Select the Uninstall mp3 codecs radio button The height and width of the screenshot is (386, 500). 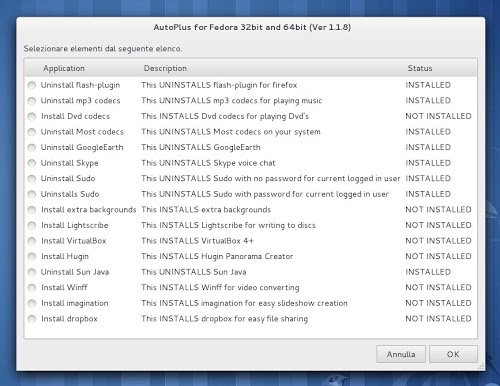click(32, 101)
